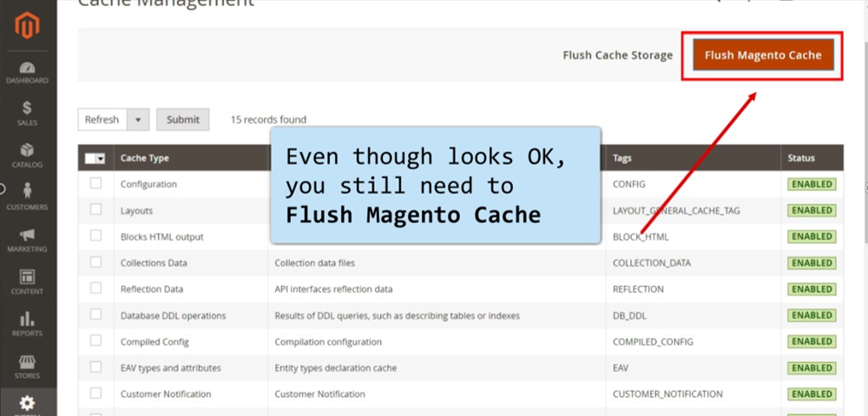Open the Reports sidebar menu

(27, 324)
